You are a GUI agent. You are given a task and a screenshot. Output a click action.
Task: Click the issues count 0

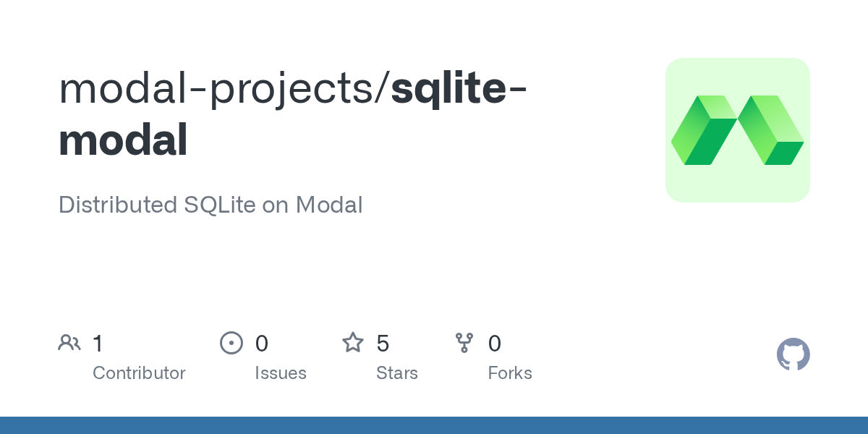pyautogui.click(x=262, y=343)
